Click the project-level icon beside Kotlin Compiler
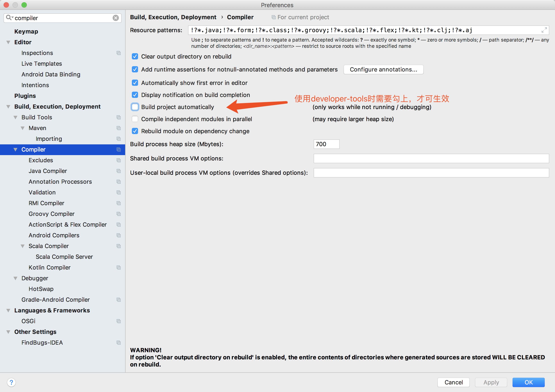 (118, 268)
